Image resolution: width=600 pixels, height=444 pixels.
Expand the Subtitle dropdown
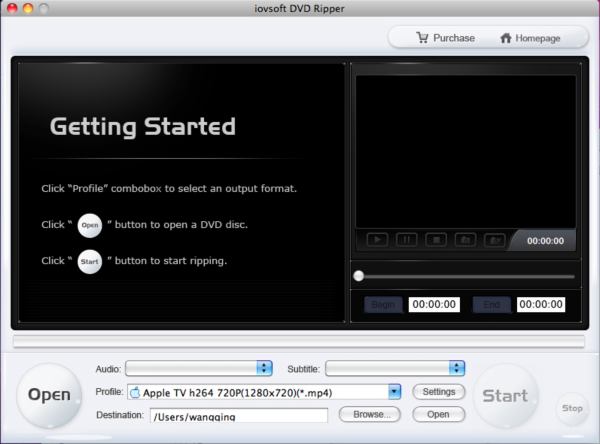pyautogui.click(x=457, y=368)
